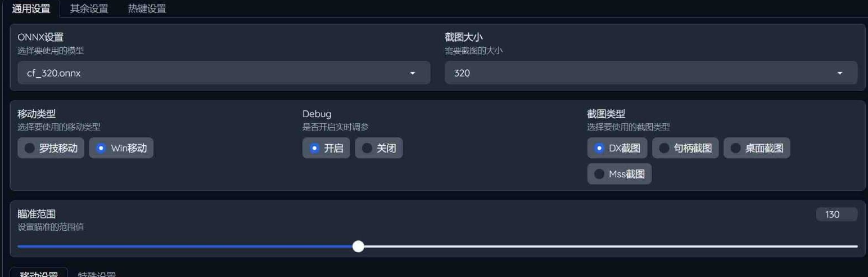Choose 桌面截图 capture type
Screen dimensions: 868x277
click(757, 148)
